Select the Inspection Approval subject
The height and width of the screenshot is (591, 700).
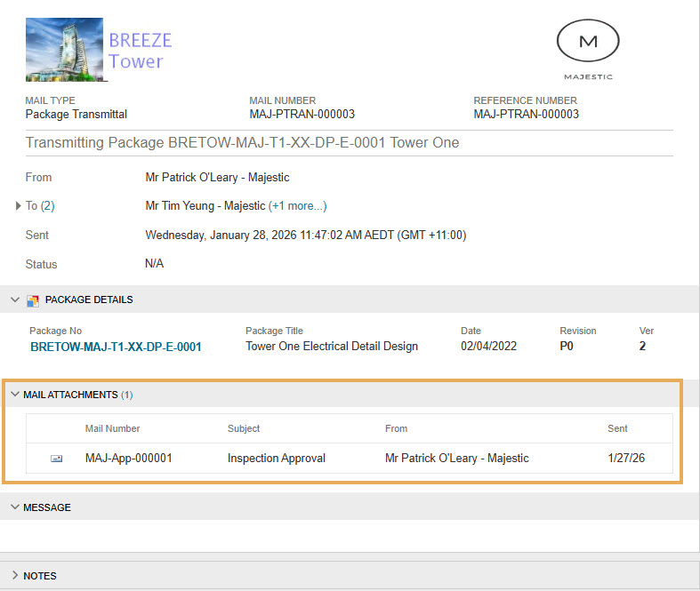tap(276, 459)
